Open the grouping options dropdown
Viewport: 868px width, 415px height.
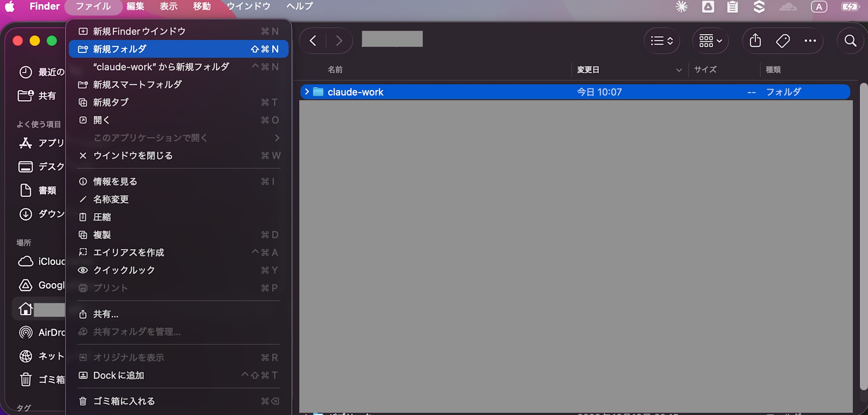[x=710, y=41]
